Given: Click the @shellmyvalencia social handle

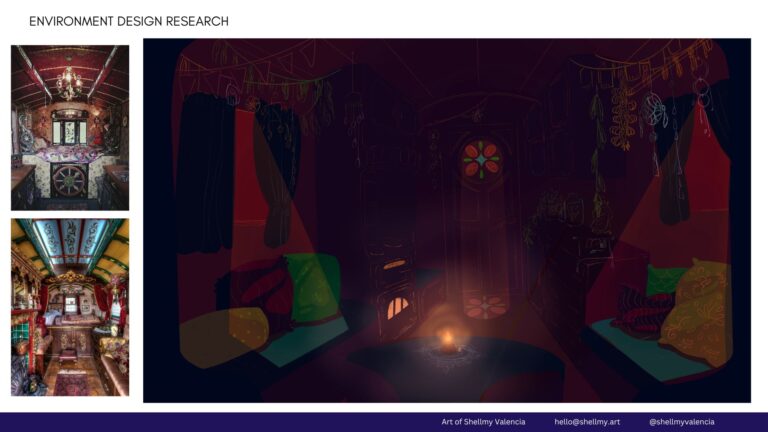Looking at the screenshot, I should point(681,422).
